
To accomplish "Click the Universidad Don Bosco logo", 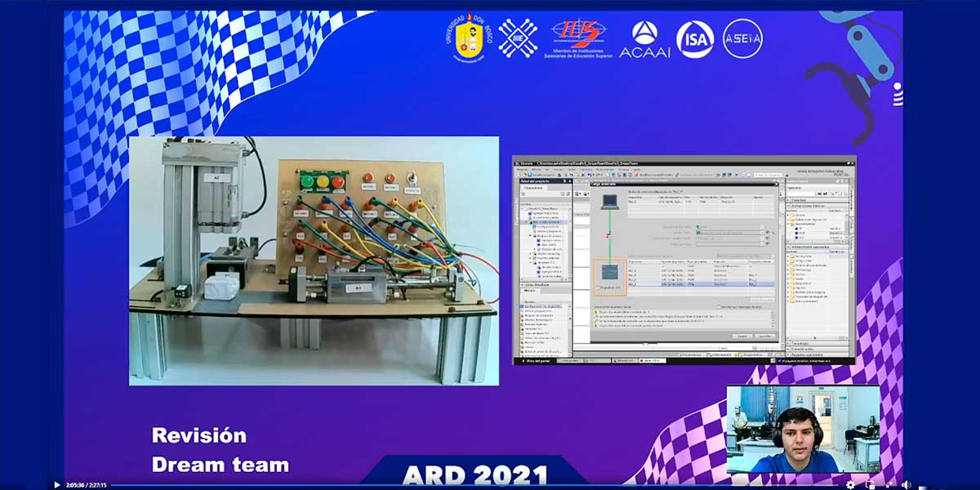I will (468, 38).
